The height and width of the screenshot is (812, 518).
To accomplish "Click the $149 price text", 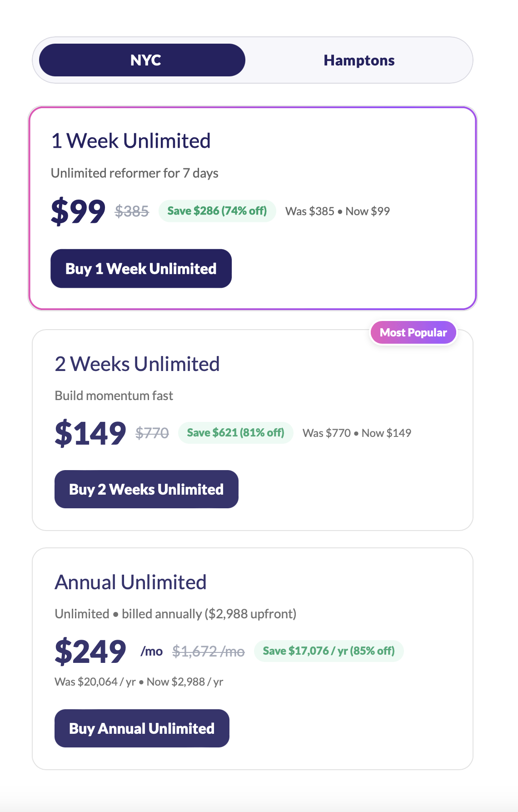I will click(x=90, y=433).
